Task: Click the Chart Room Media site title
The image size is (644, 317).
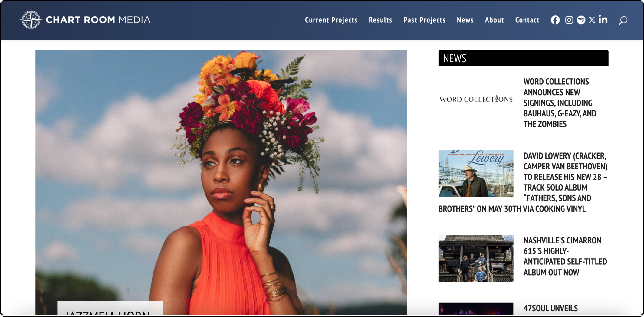Action: [x=98, y=20]
